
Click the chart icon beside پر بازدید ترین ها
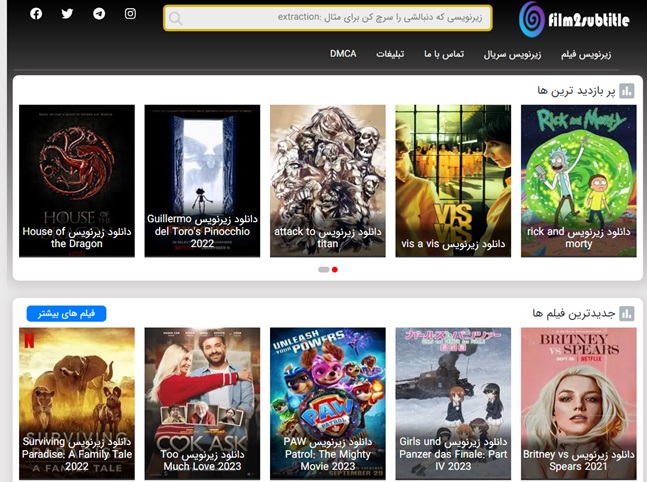click(627, 91)
